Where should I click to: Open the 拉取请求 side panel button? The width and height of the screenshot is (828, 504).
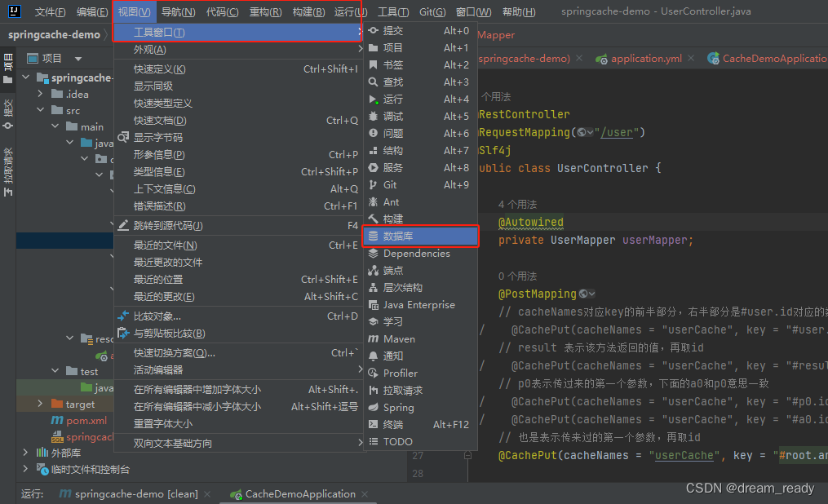(x=8, y=171)
